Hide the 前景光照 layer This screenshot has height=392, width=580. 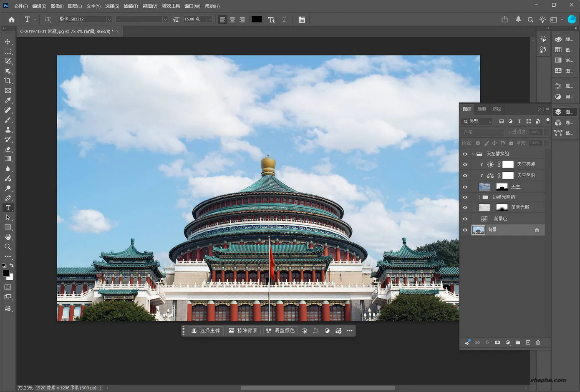465,207
